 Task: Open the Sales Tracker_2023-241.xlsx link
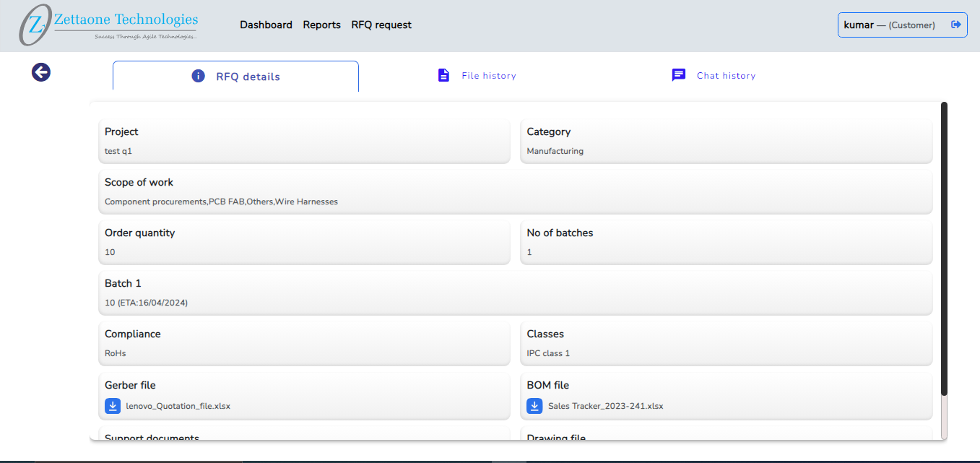click(x=605, y=406)
